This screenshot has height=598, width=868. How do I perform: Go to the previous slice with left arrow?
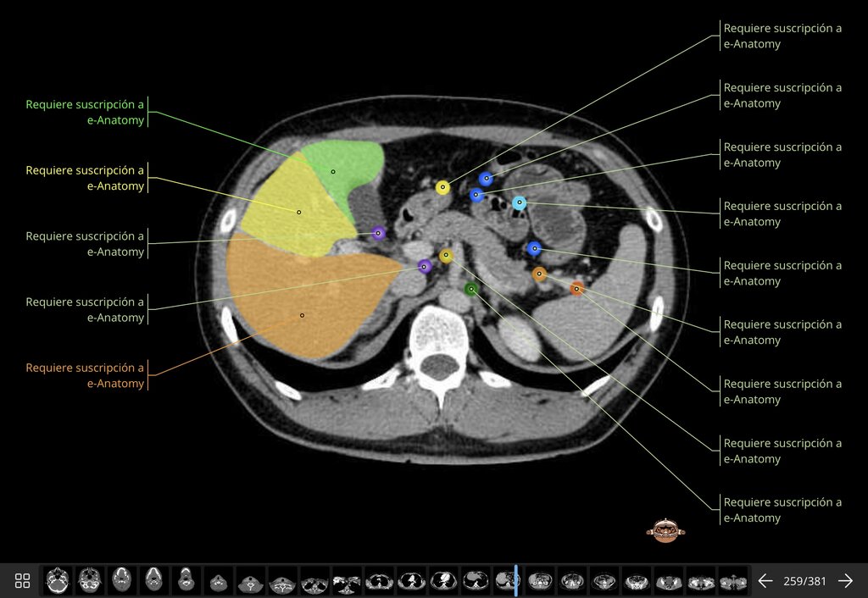[765, 581]
